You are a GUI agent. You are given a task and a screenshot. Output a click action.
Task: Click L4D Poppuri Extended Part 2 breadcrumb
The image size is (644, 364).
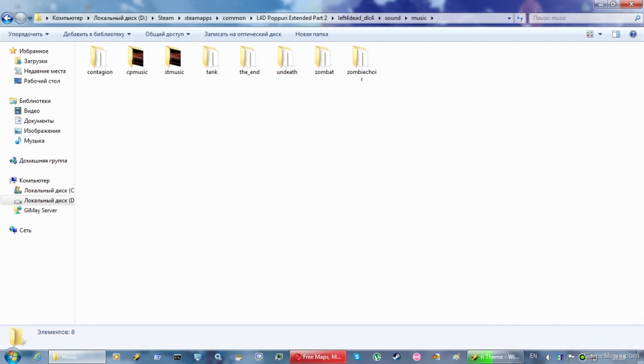pos(292,18)
